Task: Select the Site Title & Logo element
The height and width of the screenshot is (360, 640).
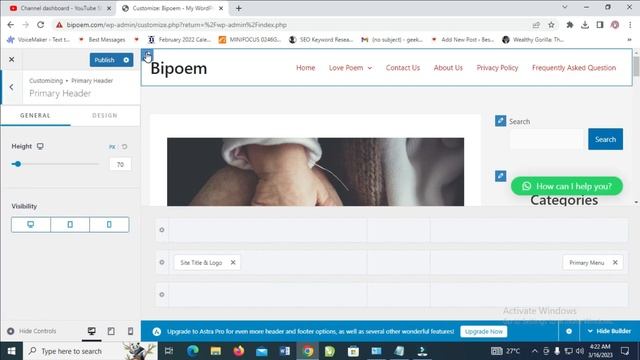Action: point(201,262)
